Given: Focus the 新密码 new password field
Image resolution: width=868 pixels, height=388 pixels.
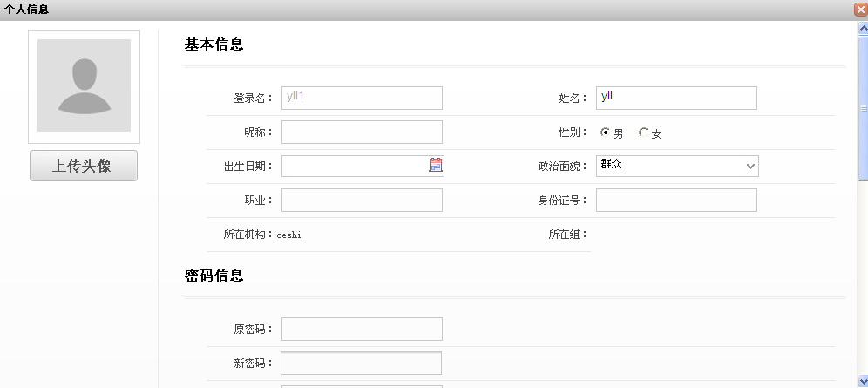Looking at the screenshot, I should [x=362, y=363].
